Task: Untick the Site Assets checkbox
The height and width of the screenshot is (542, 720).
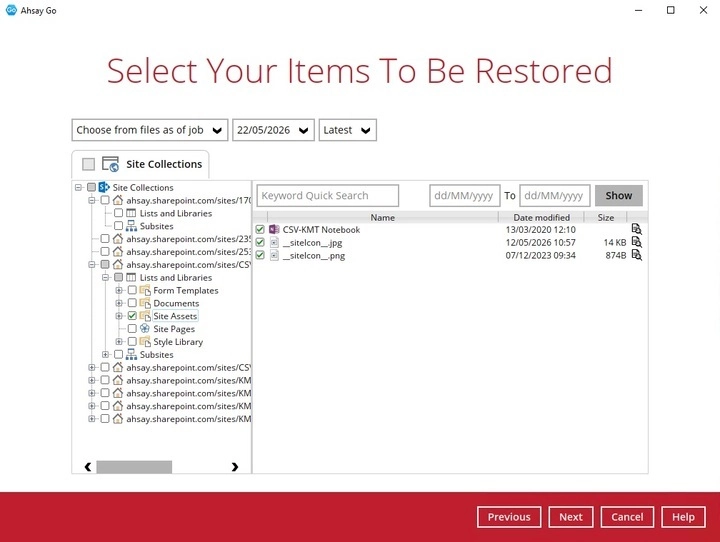Action: coord(132,316)
